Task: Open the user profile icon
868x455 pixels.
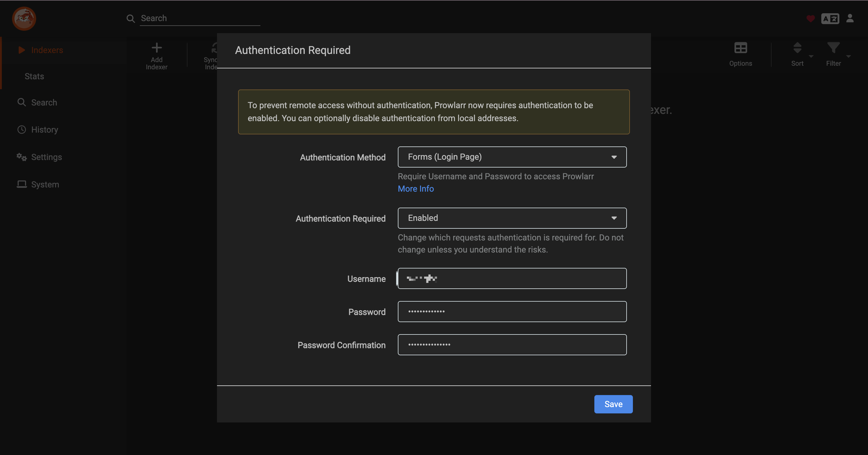Action: 850,18
